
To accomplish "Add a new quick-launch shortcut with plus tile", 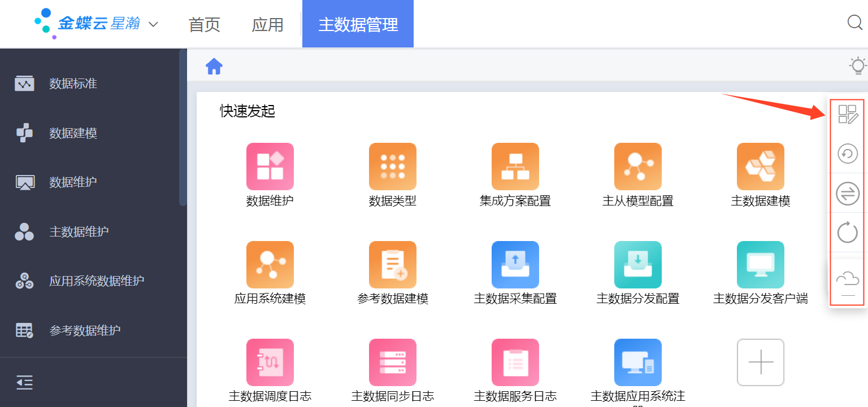I will [761, 362].
